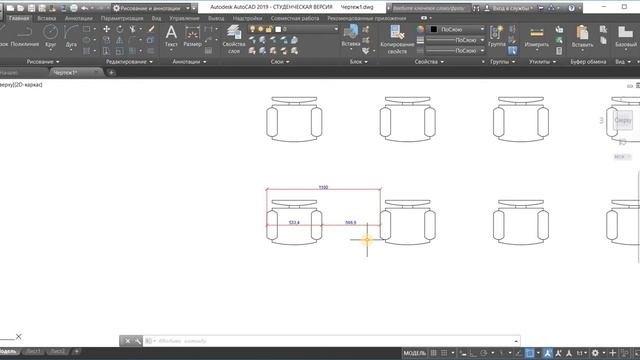This screenshot has height=360, width=640.
Task: Open workspace dropdown Рисование и аннотации
Action: point(152,8)
